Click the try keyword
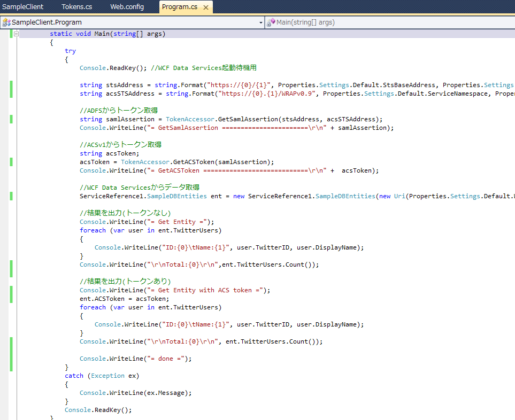The image size is (515, 420). pos(70,51)
